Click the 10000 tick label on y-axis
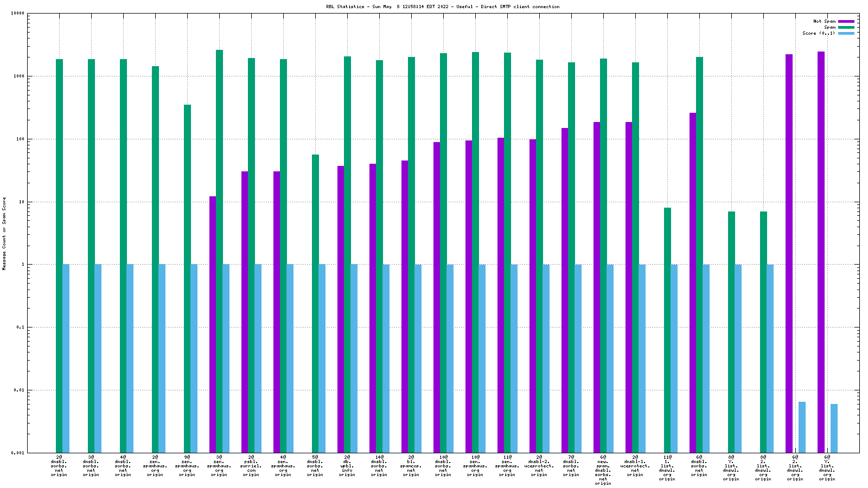 coord(18,14)
